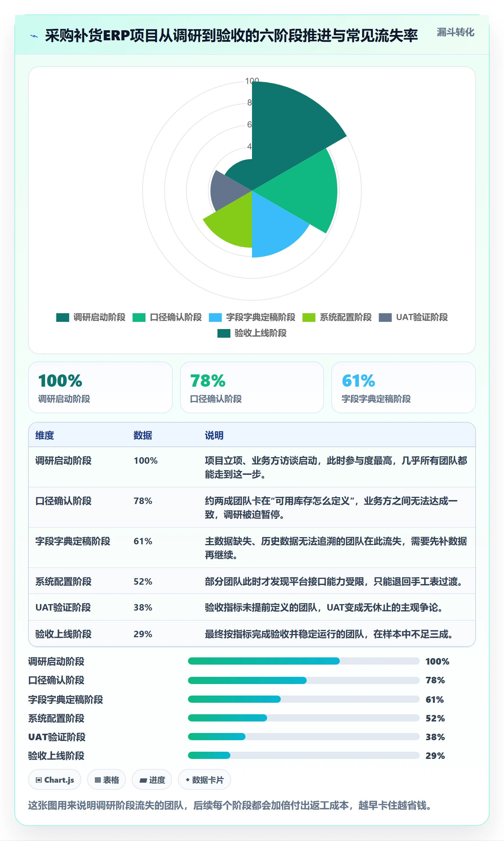This screenshot has width=504, height=841.
Task: Select the 29% cell in the table
Action: (143, 634)
